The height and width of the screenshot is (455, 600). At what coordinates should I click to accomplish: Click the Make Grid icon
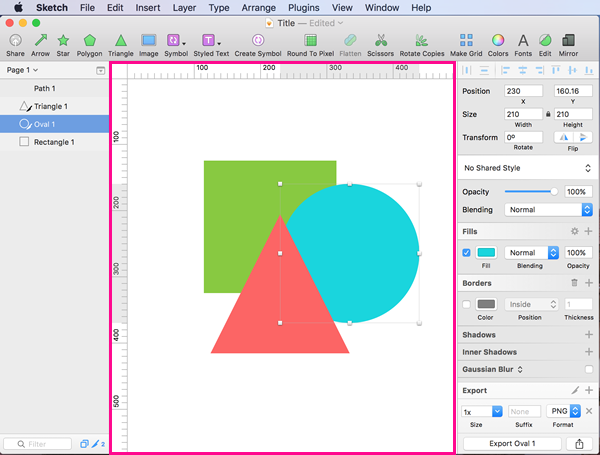click(466, 41)
